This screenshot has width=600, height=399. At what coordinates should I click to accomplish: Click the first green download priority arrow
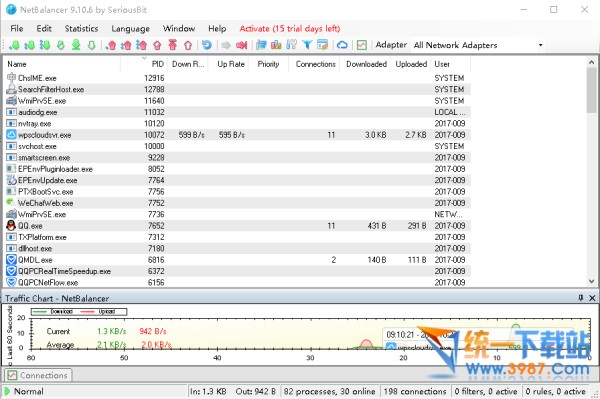pos(15,45)
